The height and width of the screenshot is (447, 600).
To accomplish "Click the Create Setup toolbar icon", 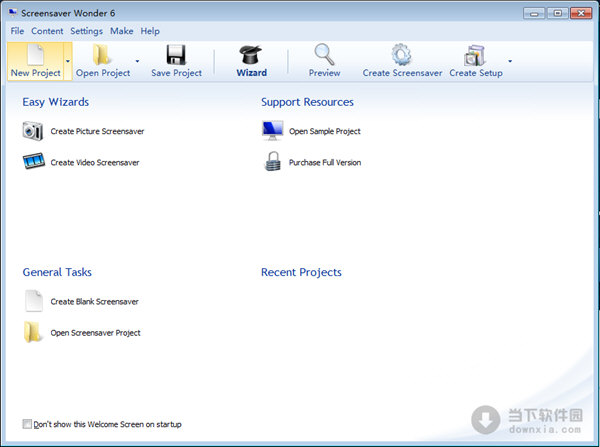I will (x=474, y=55).
